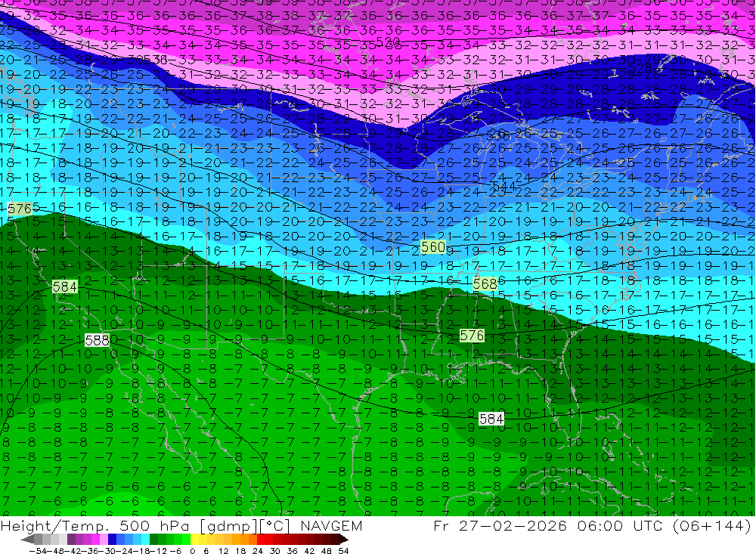Pick the red swatch above legend value 24

pyautogui.click(x=261, y=540)
